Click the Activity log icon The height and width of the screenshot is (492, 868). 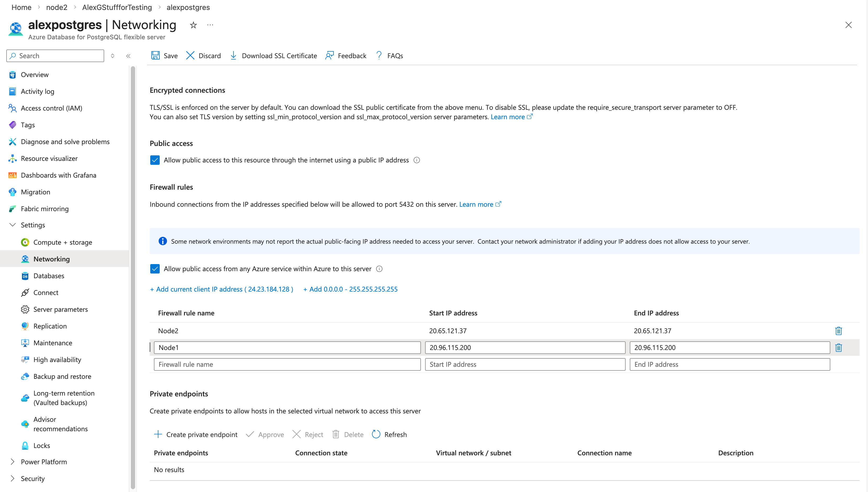pyautogui.click(x=13, y=92)
